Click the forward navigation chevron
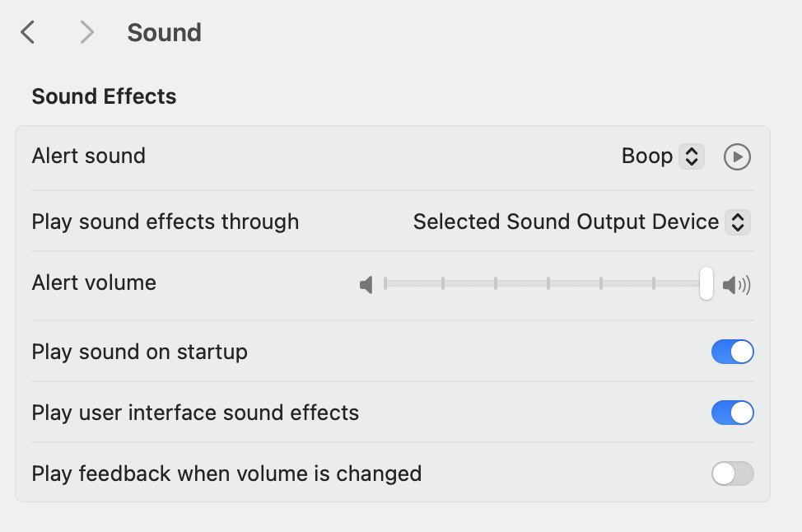This screenshot has height=532, width=802. pos(86,33)
